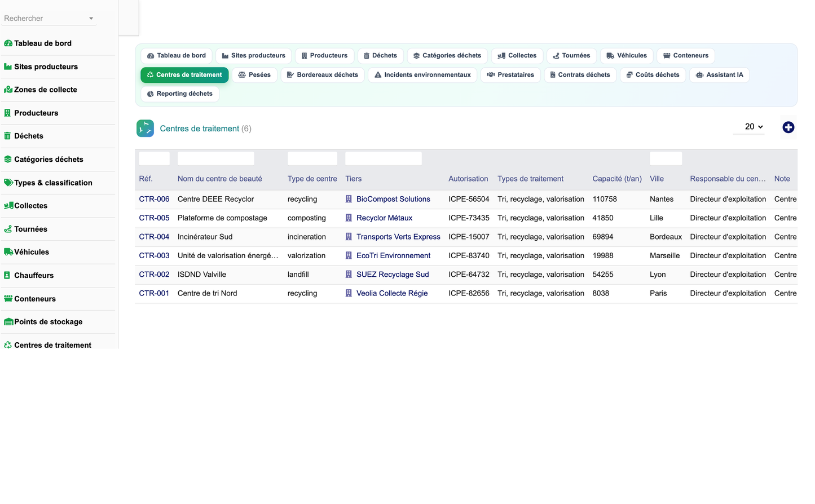Click the Producteurs building icon in sidebar
The width and height of the screenshot is (815, 504).
[x=7, y=113]
